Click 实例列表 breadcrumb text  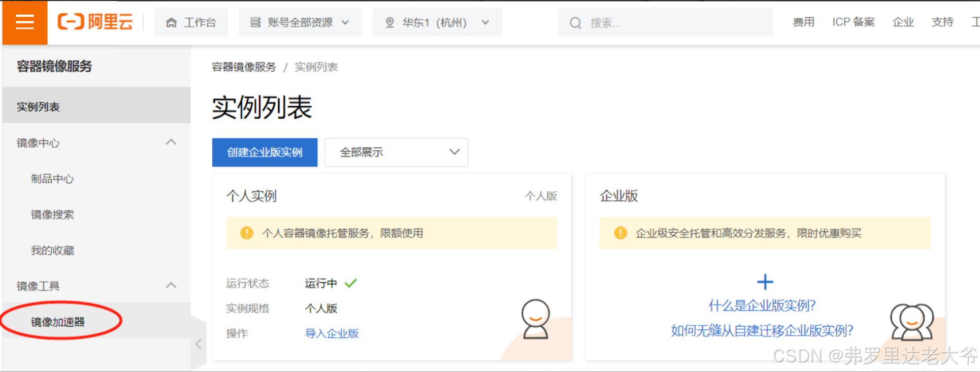click(316, 67)
